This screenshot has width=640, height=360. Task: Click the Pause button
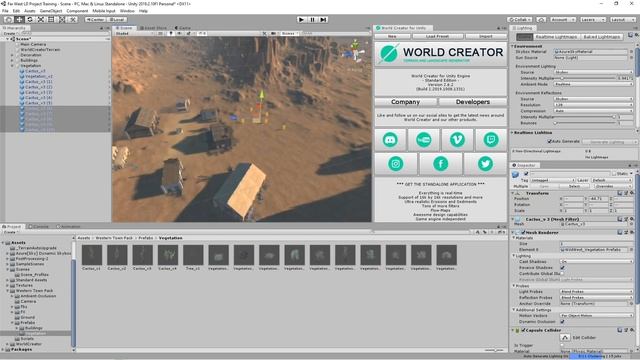point(312,19)
